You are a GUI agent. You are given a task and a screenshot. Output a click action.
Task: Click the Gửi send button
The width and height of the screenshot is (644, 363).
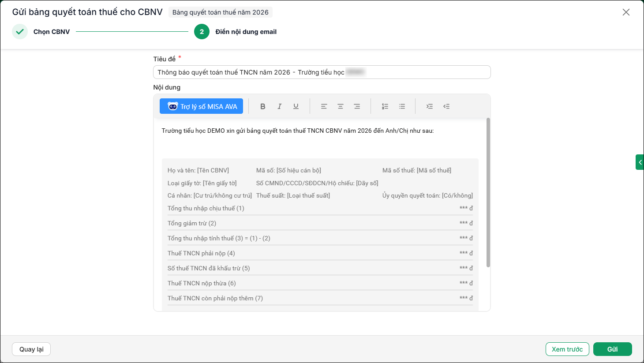pyautogui.click(x=613, y=349)
